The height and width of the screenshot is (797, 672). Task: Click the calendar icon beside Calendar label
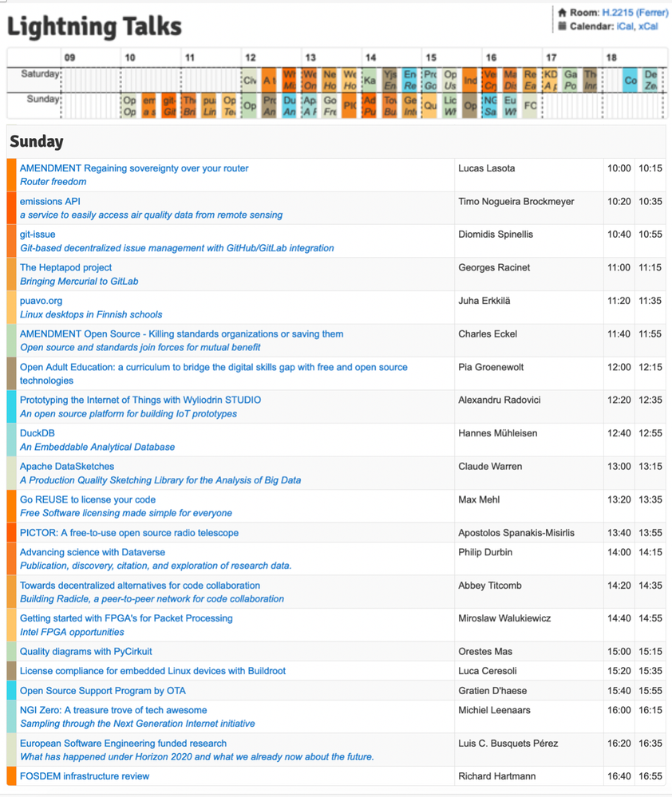[x=562, y=26]
